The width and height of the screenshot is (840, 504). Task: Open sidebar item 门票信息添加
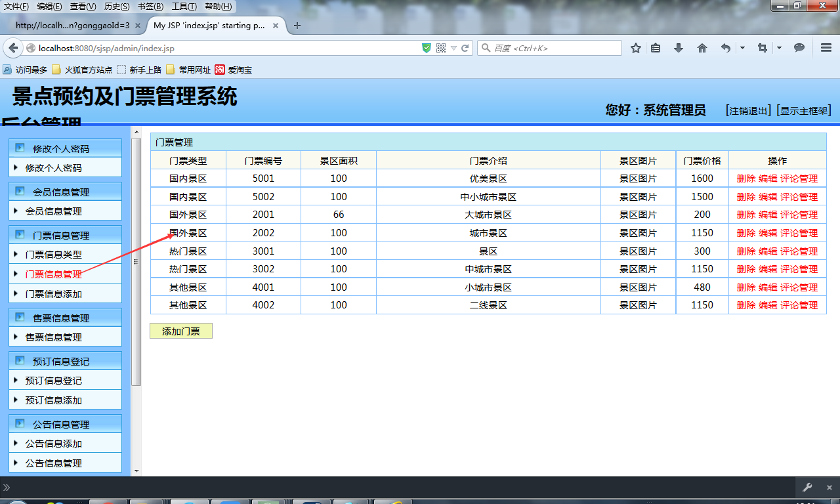[x=54, y=294]
